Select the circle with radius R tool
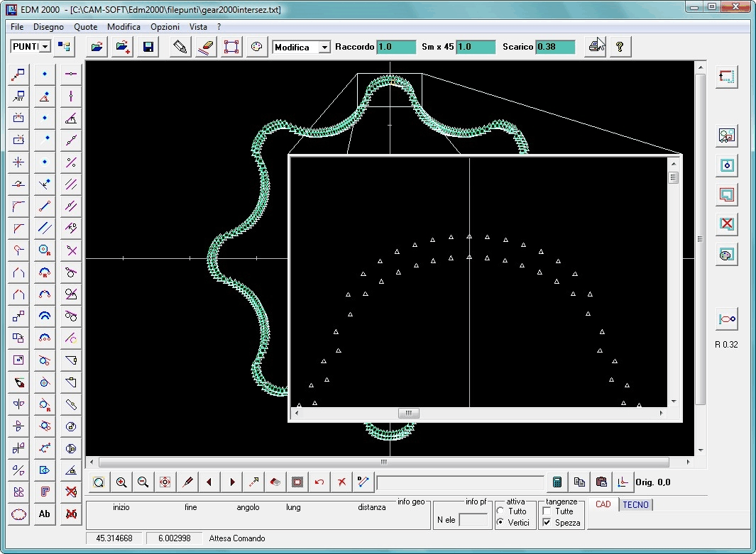756x554 pixels. click(x=44, y=250)
